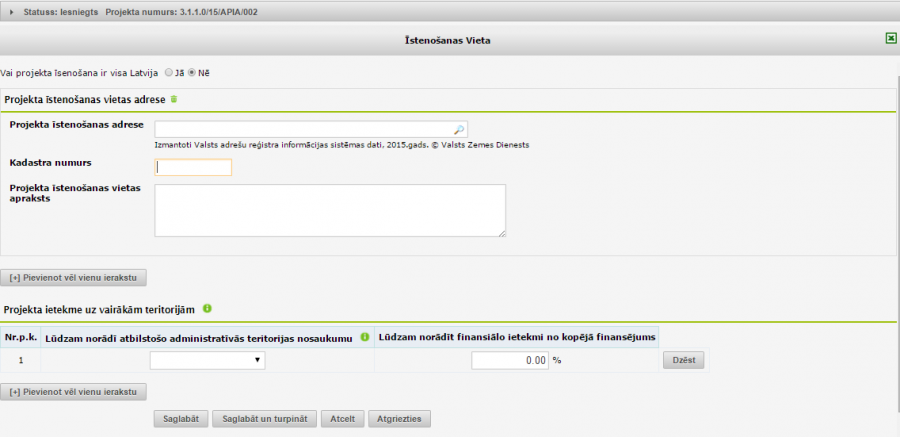Click the green close icon beside Īstenošanas Vieta
The height and width of the screenshot is (437, 900).
pyautogui.click(x=890, y=39)
